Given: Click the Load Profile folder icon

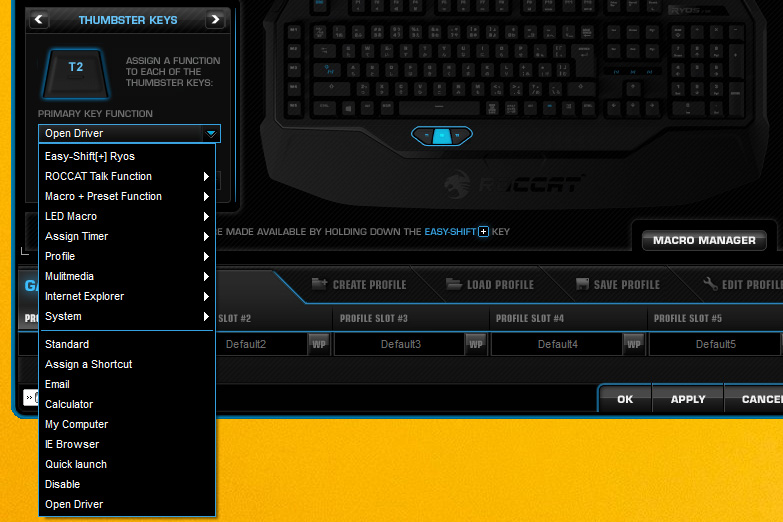Looking at the screenshot, I should tap(453, 284).
